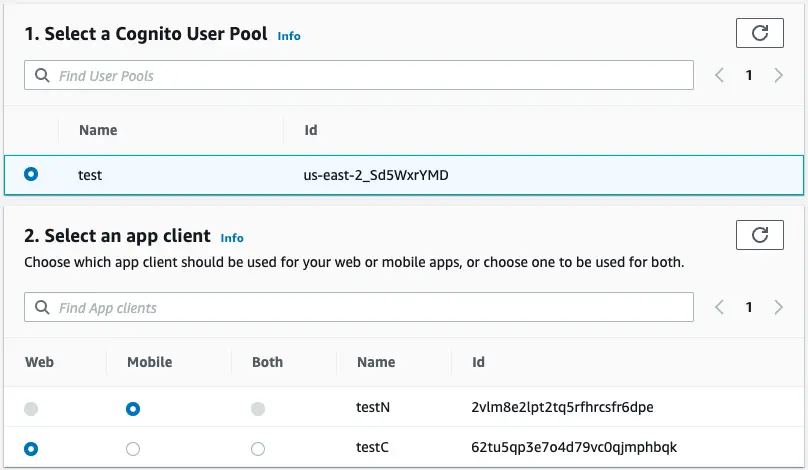Choose Both radio for testC client
This screenshot has height=470, width=808.
pos(258,449)
